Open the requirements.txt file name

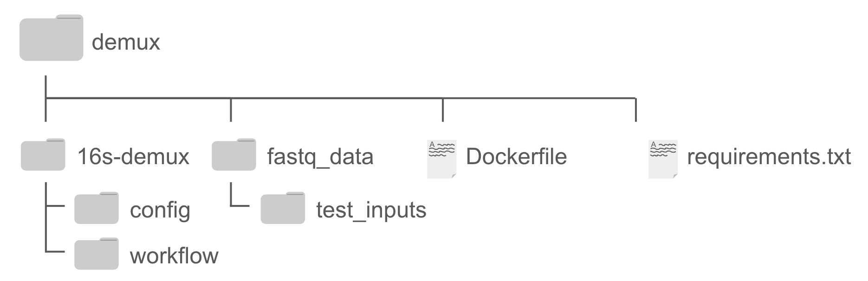click(769, 157)
